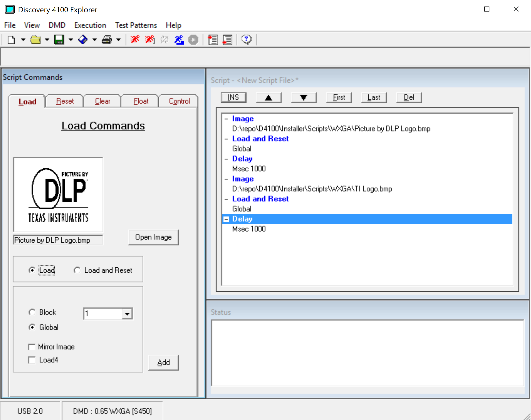
Task: Click the greyed-out loop arrows icon
Action: pos(165,39)
